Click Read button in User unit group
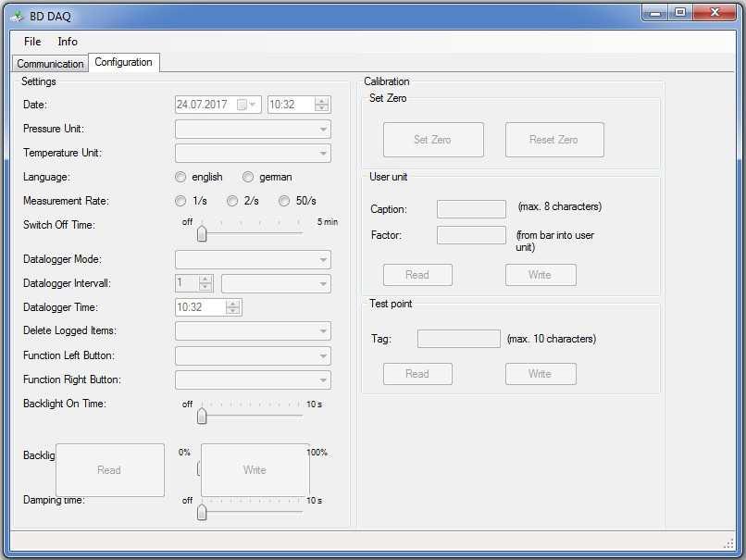This screenshot has width=746, height=560. pyautogui.click(x=417, y=275)
